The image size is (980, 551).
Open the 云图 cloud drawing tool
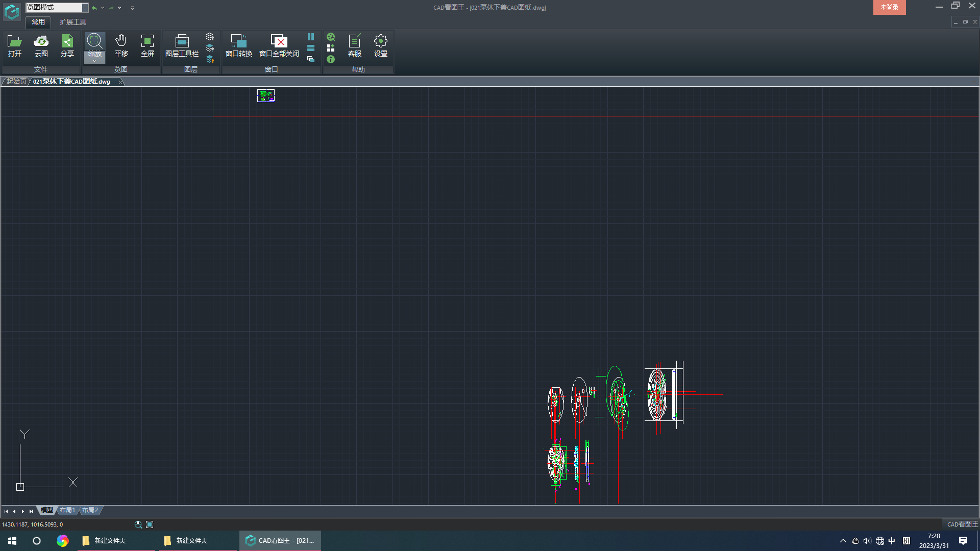(41, 45)
